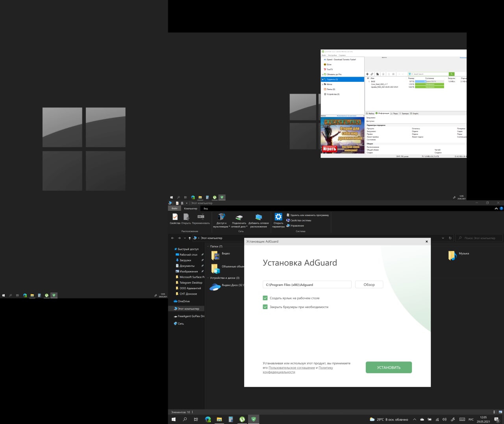Screen dimensions: 504x424
Task: Click Удалить или изменить программу in ribbon
Action: 308,215
